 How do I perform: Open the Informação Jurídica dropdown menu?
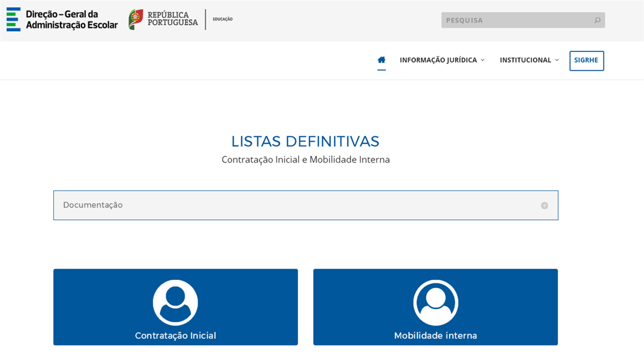point(442,60)
